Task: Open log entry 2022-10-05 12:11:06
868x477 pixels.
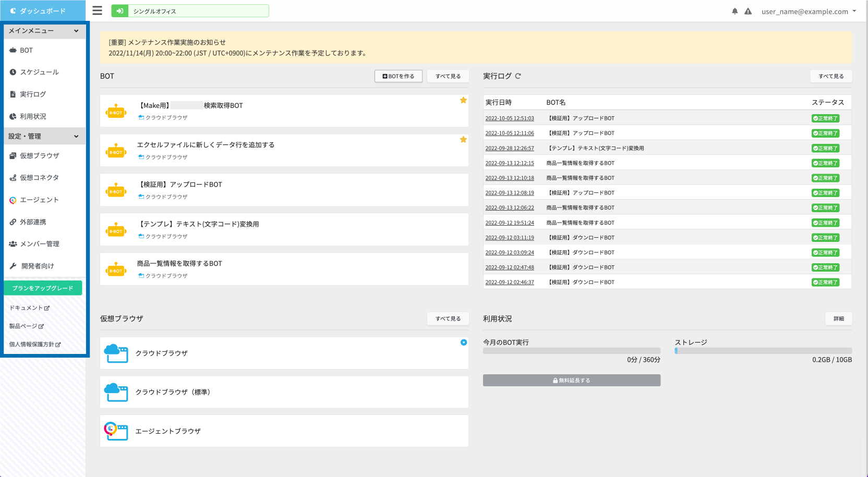Action: click(510, 133)
